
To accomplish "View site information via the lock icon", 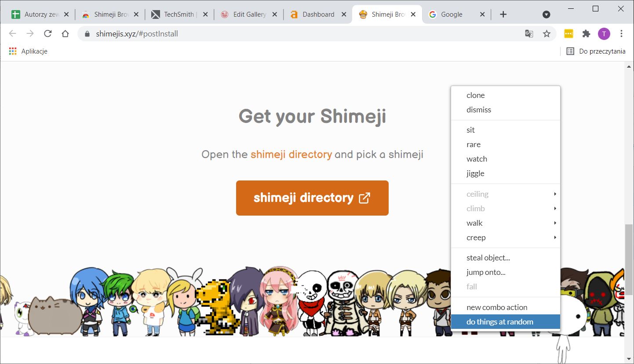I will 87,34.
